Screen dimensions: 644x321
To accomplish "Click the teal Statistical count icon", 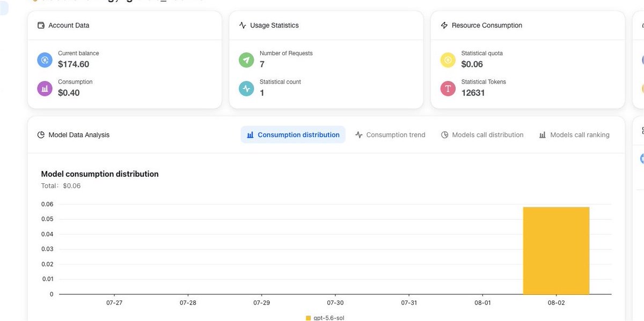I will pyautogui.click(x=246, y=88).
